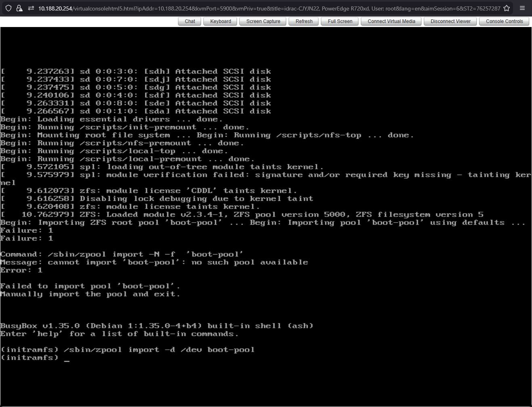Click the 'no such pool available' error message
Image resolution: width=532 pixels, height=407 pixels.
[249, 263]
